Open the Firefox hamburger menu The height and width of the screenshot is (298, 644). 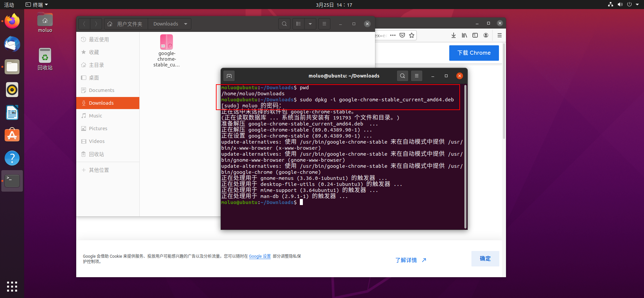point(499,35)
